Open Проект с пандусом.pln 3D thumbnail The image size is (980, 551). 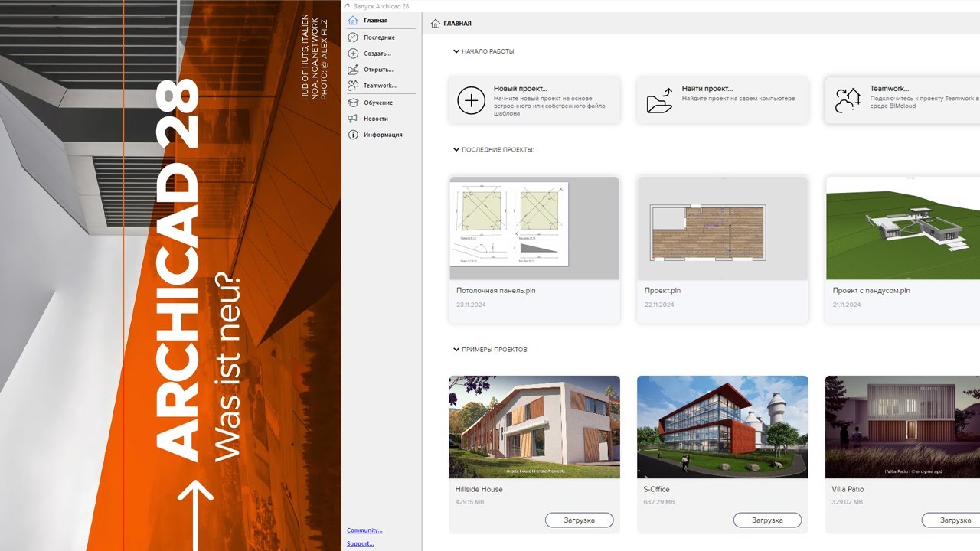point(903,228)
